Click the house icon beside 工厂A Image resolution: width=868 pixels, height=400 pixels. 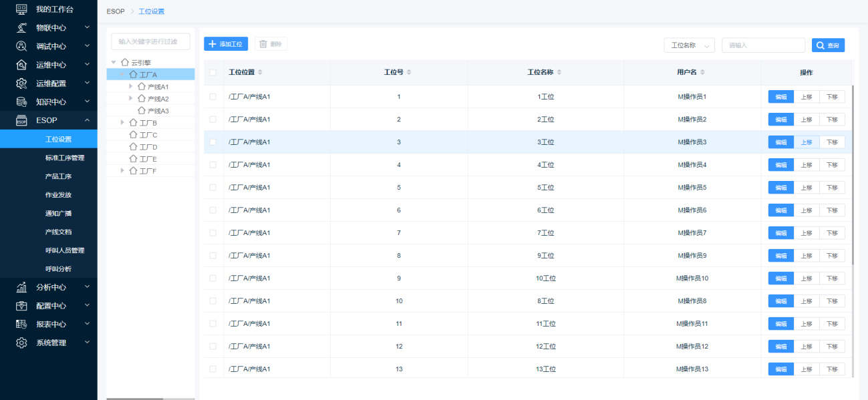coord(133,74)
